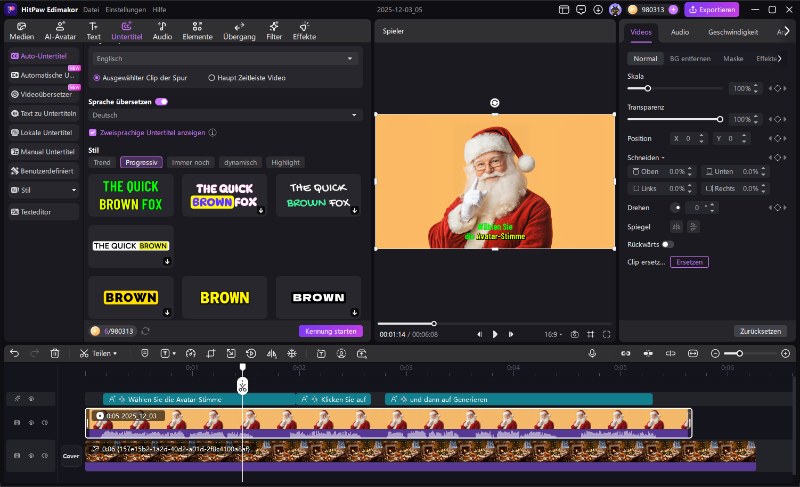Open the Hilfe menu
800x487 pixels.
pos(159,10)
